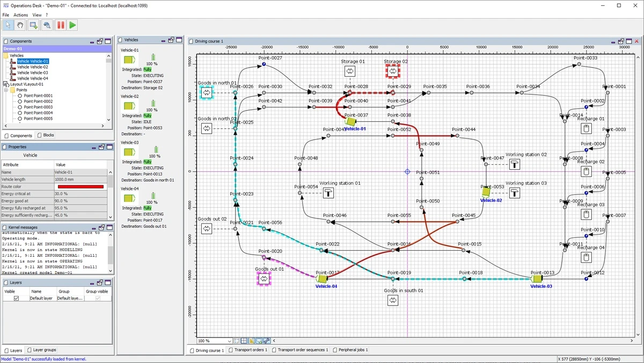This screenshot has height=363, width=644.
Task: Activate the selection arrow tool
Action: point(8,25)
